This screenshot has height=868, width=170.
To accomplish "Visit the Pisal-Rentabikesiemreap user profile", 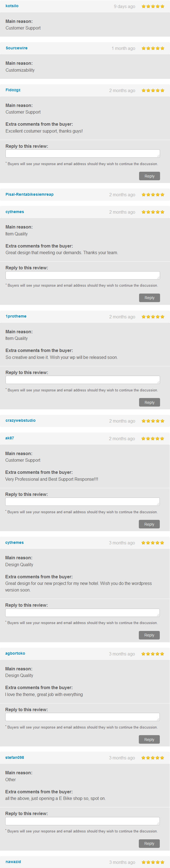I will (x=29, y=194).
